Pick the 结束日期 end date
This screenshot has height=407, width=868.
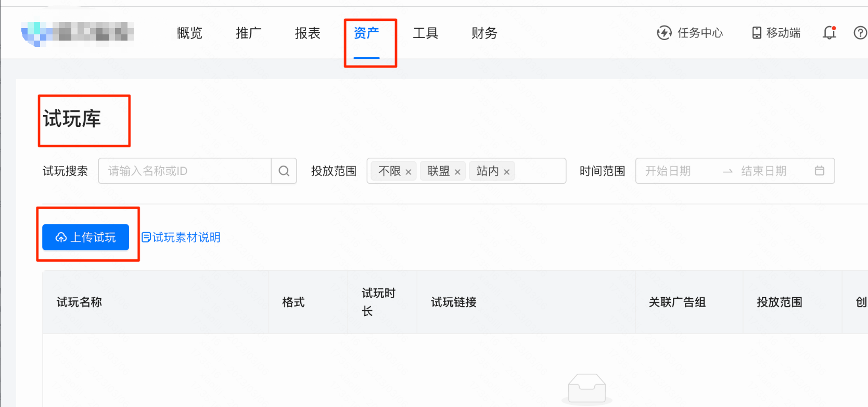coord(763,171)
